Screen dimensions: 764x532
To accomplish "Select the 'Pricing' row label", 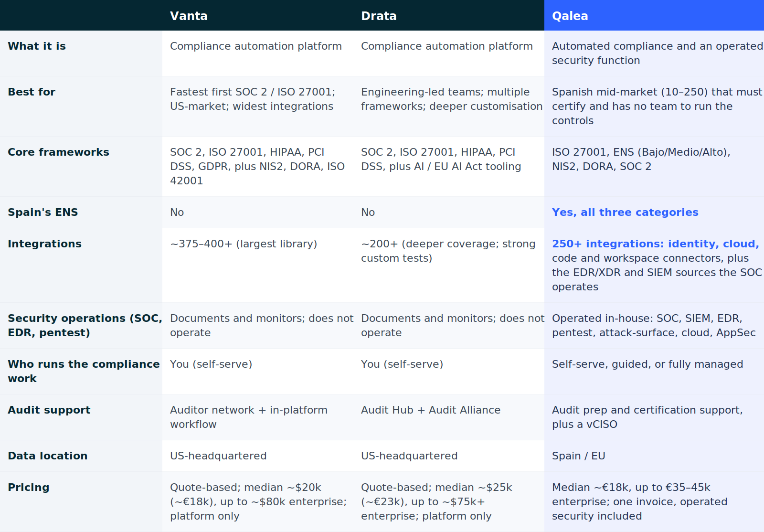I will (29, 487).
